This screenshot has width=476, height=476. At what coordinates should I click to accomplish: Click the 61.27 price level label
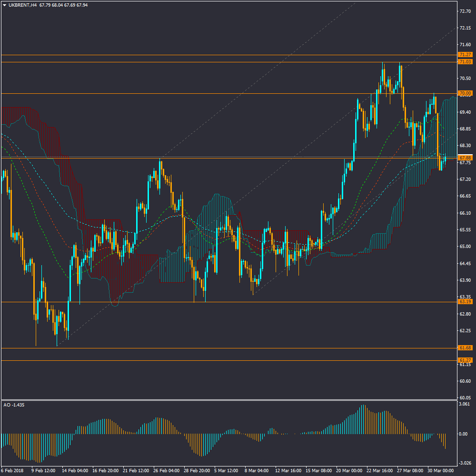click(x=465, y=360)
